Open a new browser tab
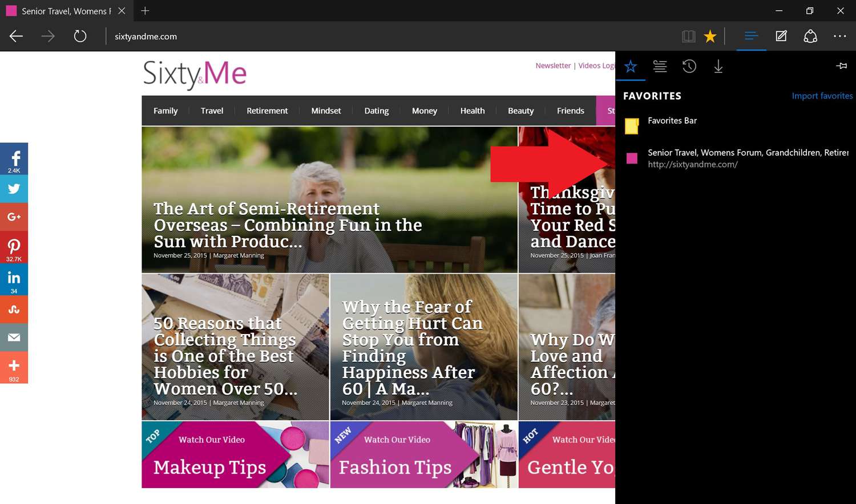 coord(145,11)
